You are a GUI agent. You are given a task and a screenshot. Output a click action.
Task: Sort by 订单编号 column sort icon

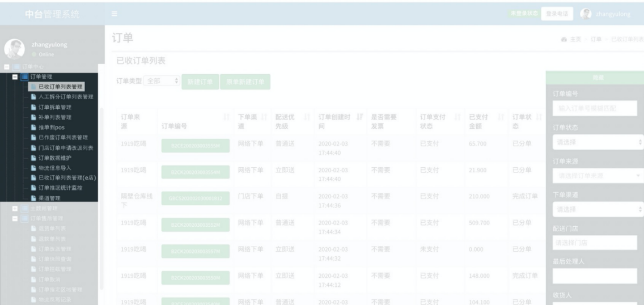226,117
